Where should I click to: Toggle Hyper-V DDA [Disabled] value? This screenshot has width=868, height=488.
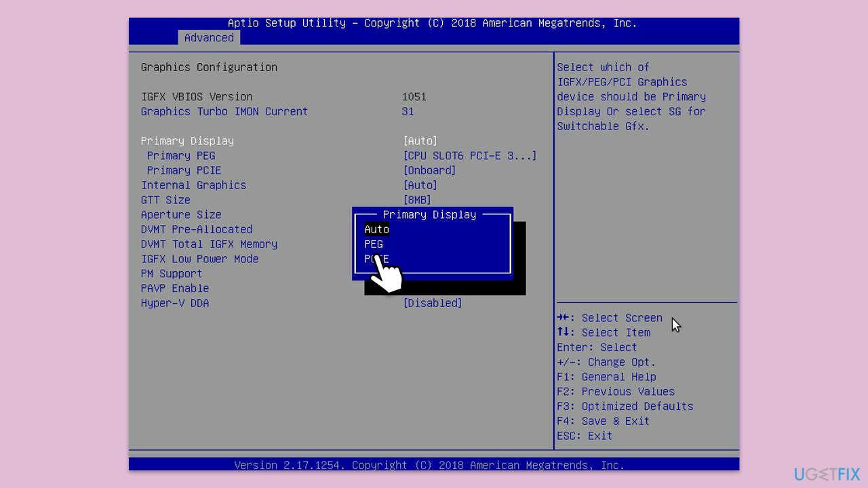433,304
